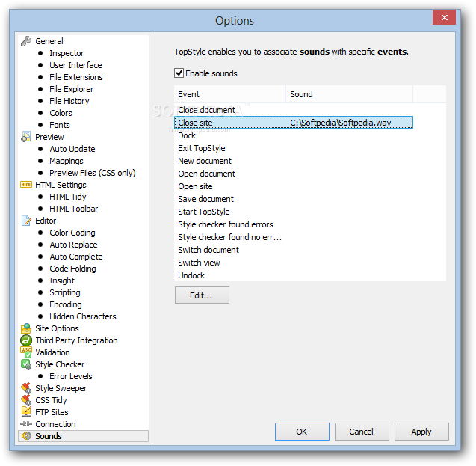476x466 pixels.
Task: Select HTML Toolbar in the tree
Action: coord(73,209)
